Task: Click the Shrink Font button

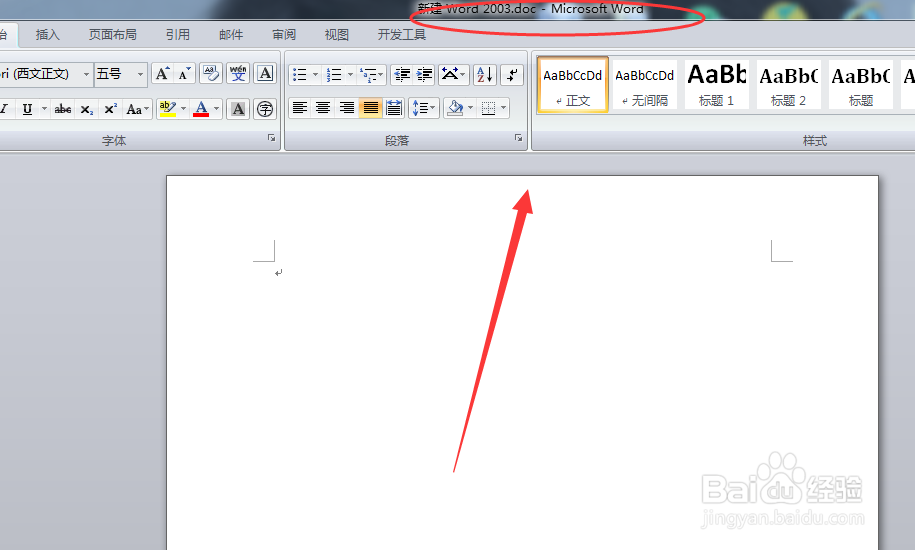Action: [x=184, y=74]
